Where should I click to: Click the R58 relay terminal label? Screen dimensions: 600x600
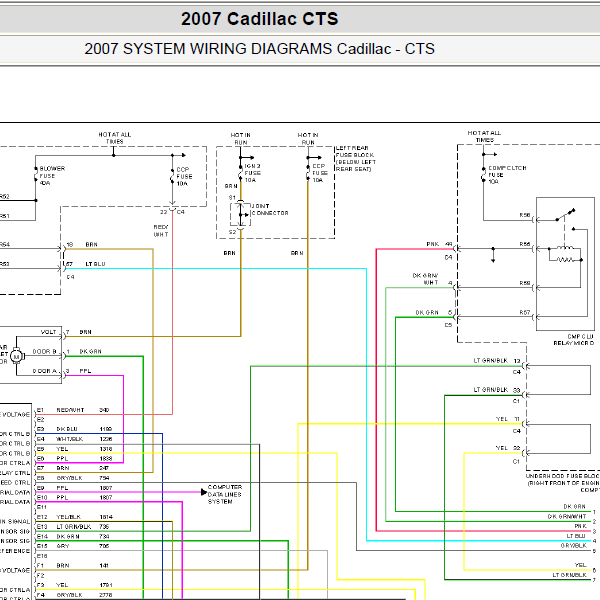point(525,283)
